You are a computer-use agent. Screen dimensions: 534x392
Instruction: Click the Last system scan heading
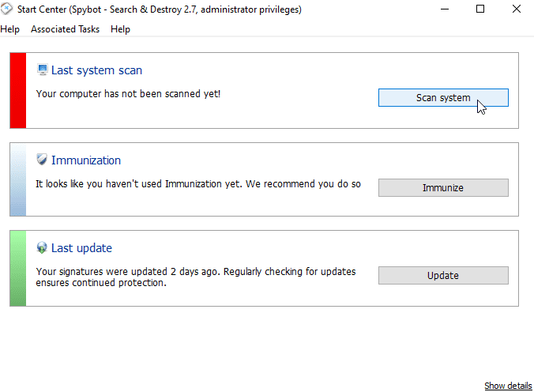(96, 70)
